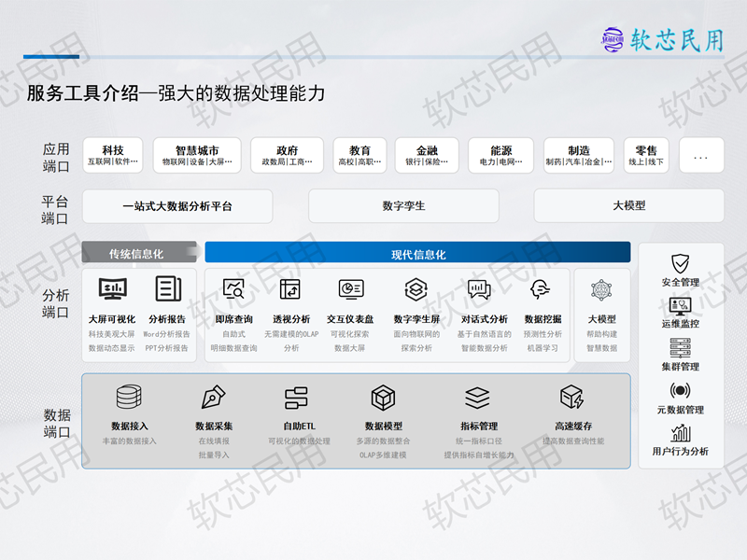Open the 运维监控 monitor icon
747x560 pixels.
click(x=681, y=306)
